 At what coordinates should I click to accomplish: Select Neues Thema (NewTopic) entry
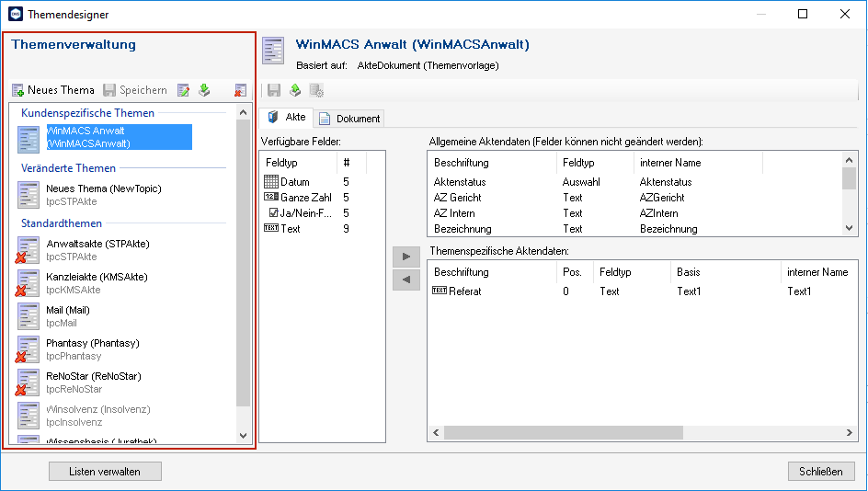pos(104,195)
